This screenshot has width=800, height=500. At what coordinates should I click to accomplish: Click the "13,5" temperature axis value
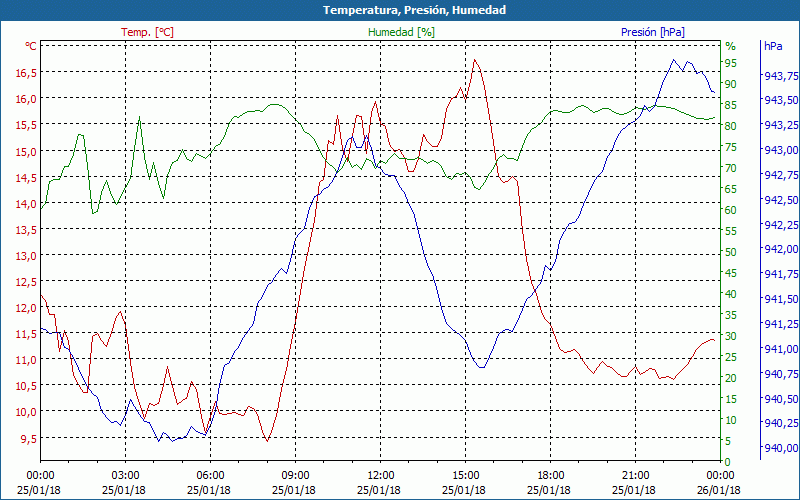[26, 230]
